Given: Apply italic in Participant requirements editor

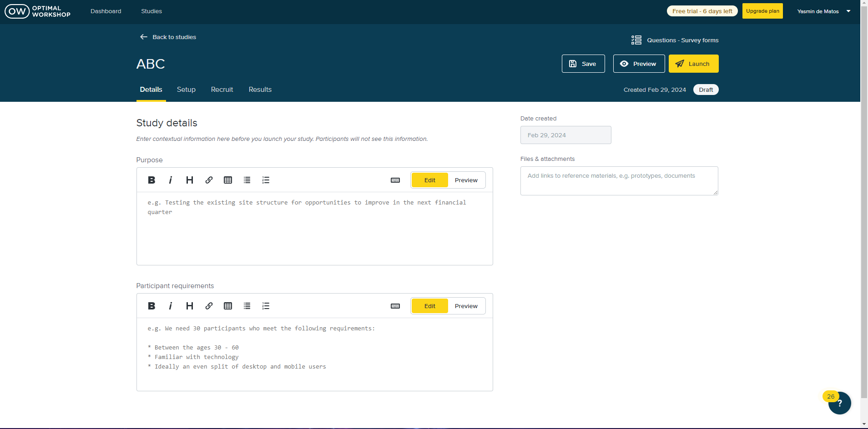Looking at the screenshot, I should point(171,306).
